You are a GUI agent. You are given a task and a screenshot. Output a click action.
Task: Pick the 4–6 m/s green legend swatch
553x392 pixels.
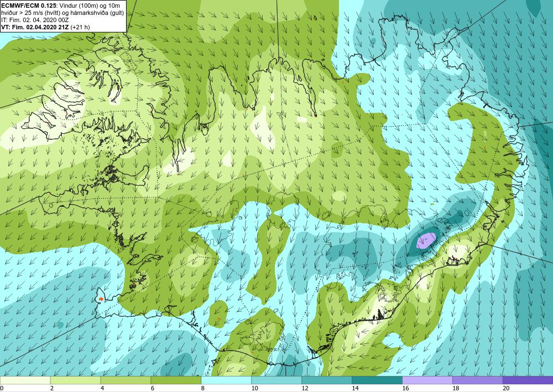tap(126, 380)
